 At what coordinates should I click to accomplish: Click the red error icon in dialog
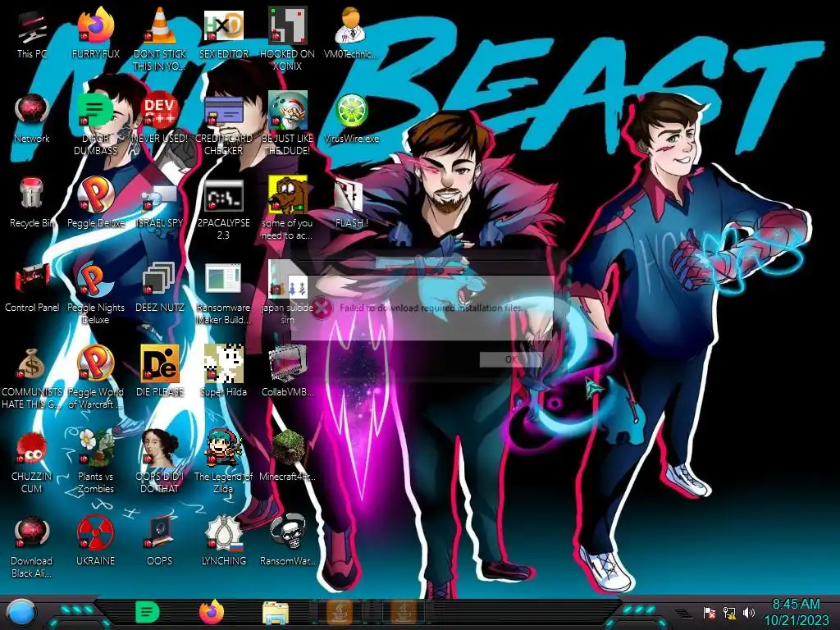[322, 308]
